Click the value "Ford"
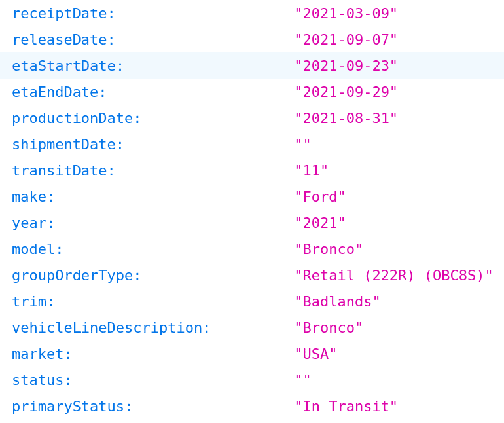This screenshot has width=504, height=423. (x=320, y=197)
